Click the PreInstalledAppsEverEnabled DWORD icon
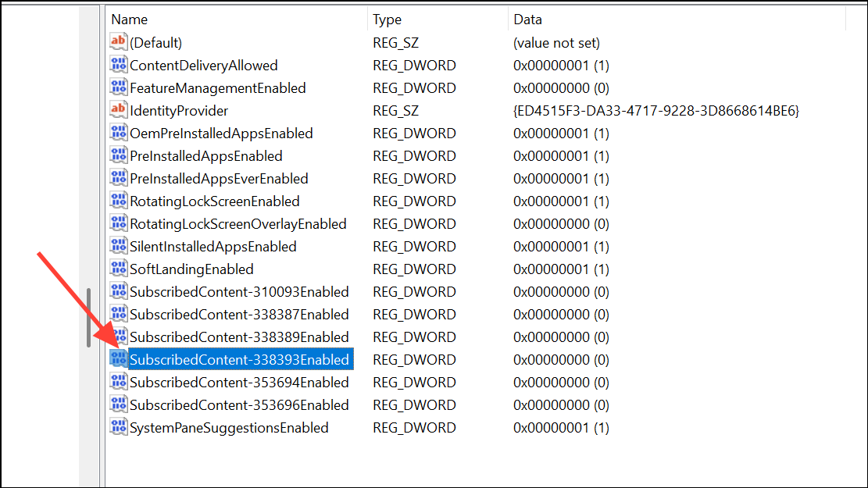 point(119,178)
